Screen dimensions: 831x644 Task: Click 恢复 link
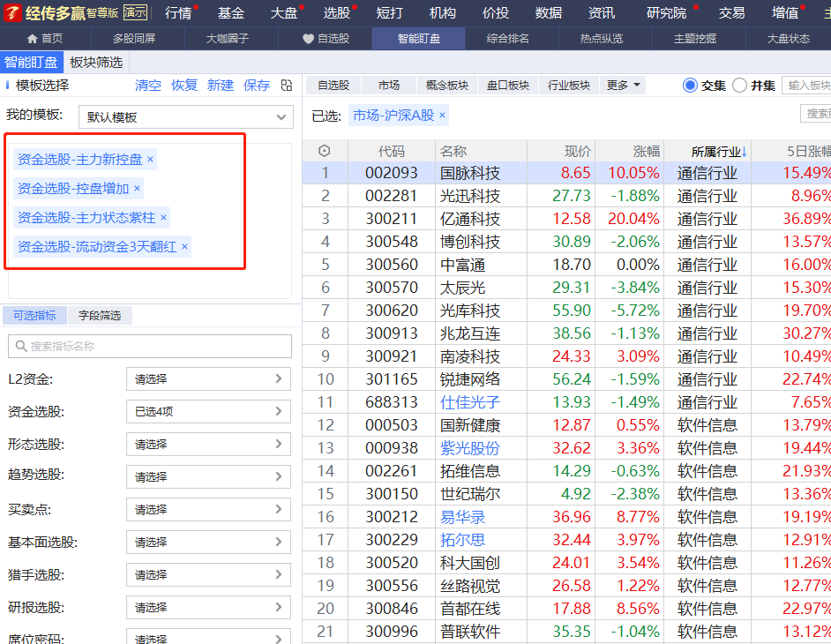184,86
